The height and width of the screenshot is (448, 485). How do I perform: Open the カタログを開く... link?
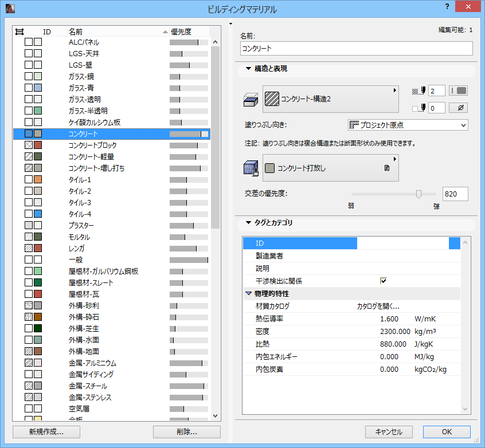(378, 306)
